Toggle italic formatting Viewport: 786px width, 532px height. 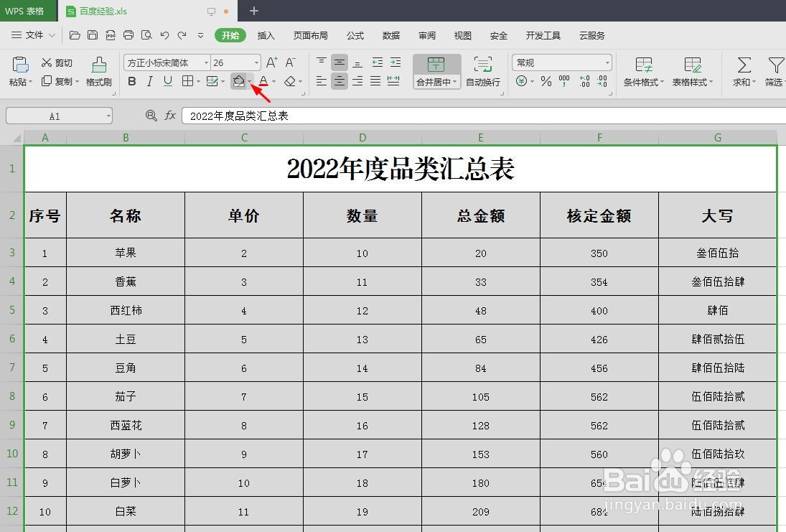tap(149, 81)
